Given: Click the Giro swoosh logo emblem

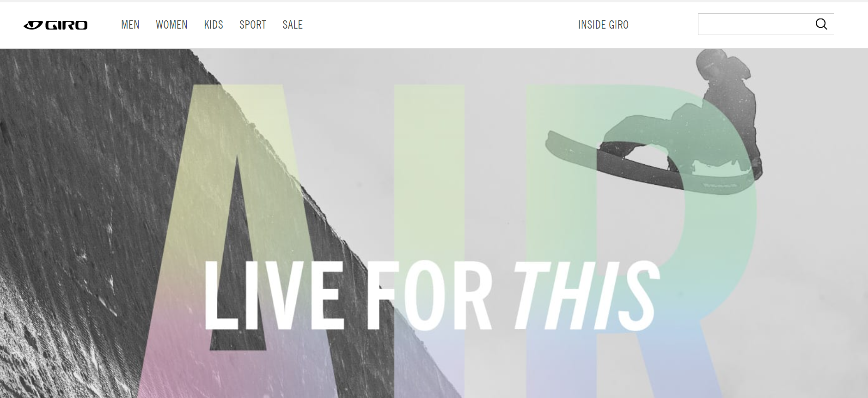Looking at the screenshot, I should [x=33, y=25].
